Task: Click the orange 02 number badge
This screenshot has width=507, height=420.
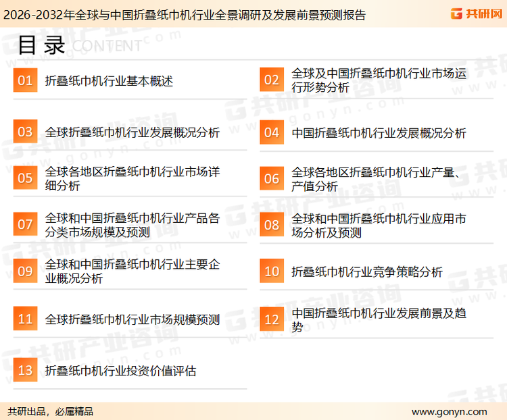Action: pyautogui.click(x=272, y=80)
